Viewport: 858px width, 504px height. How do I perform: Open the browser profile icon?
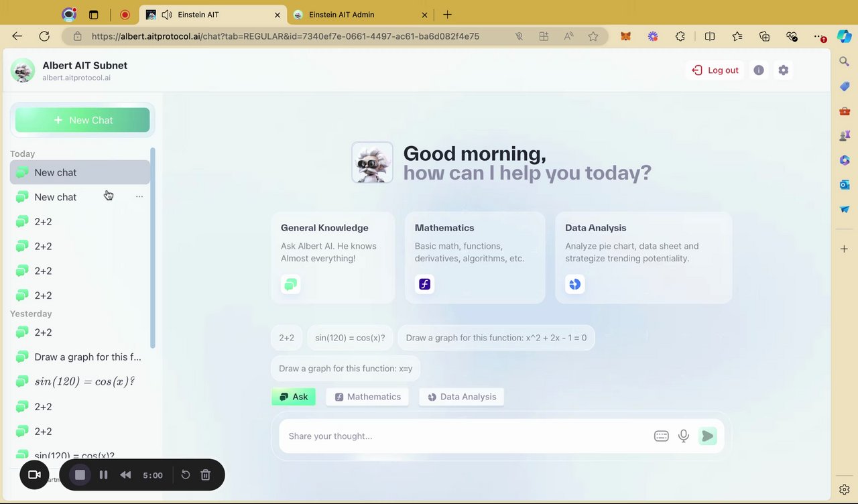point(69,15)
